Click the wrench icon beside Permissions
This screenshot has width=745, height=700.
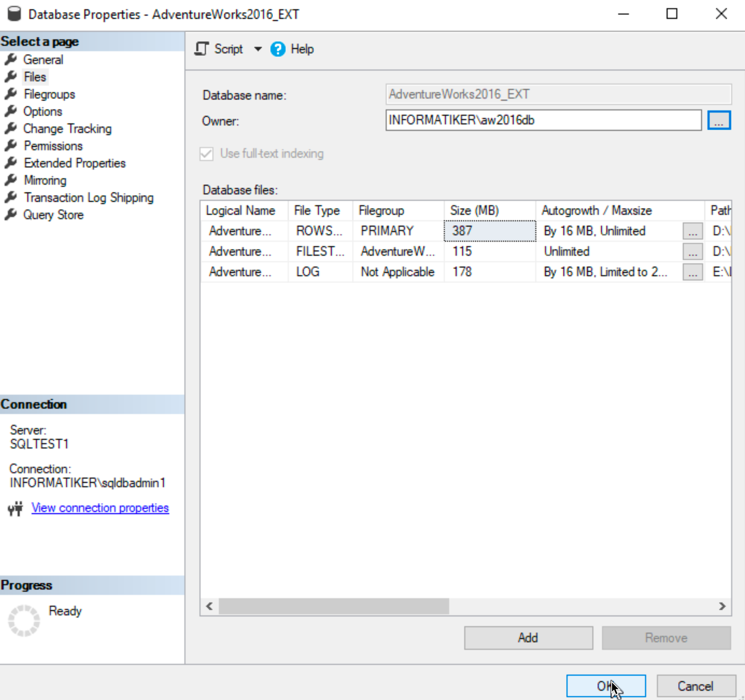11,146
